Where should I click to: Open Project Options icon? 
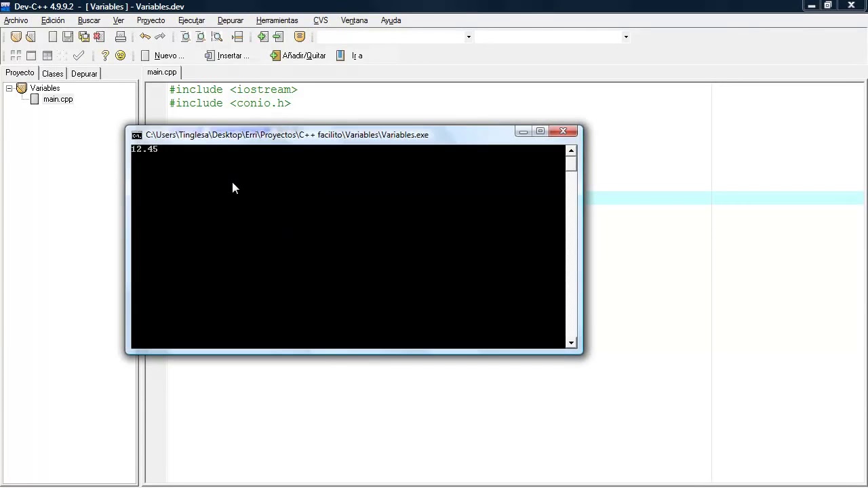pyautogui.click(x=300, y=37)
